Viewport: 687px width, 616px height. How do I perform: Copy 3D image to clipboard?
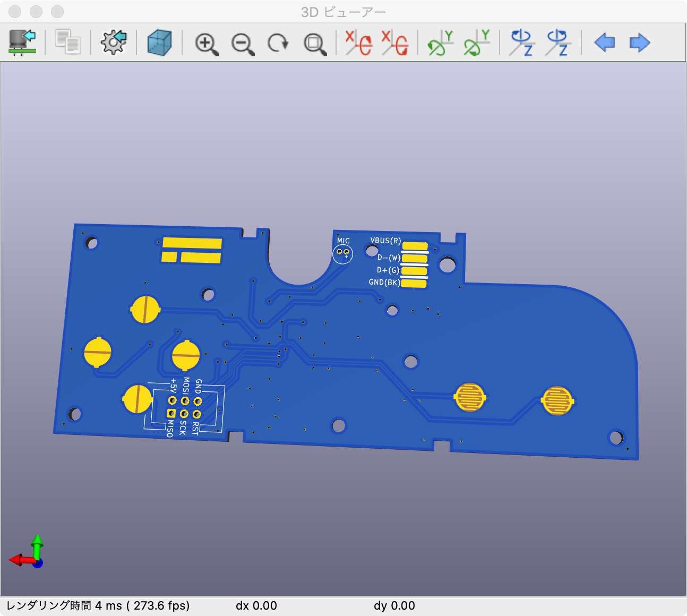(68, 42)
